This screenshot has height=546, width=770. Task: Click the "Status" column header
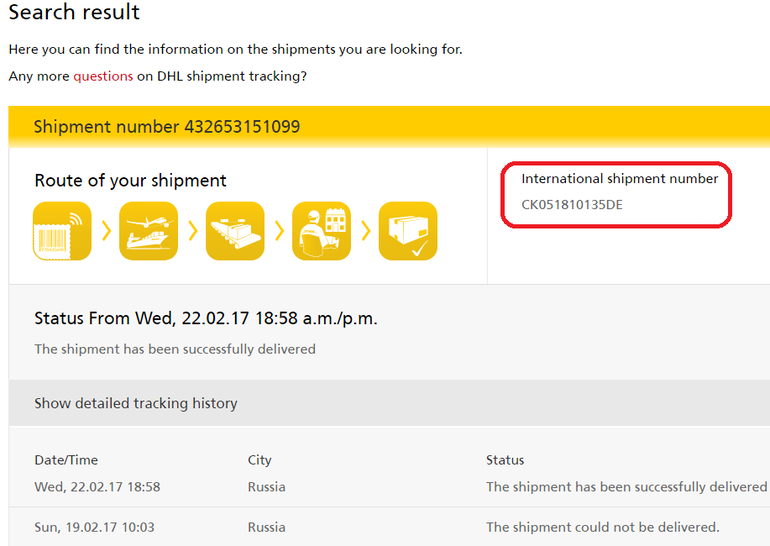point(505,460)
